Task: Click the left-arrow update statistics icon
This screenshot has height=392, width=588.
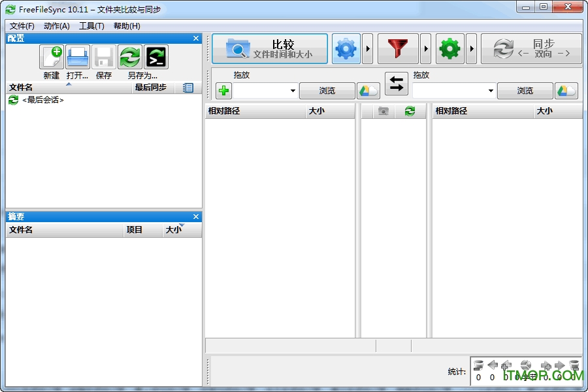Action: point(493,365)
